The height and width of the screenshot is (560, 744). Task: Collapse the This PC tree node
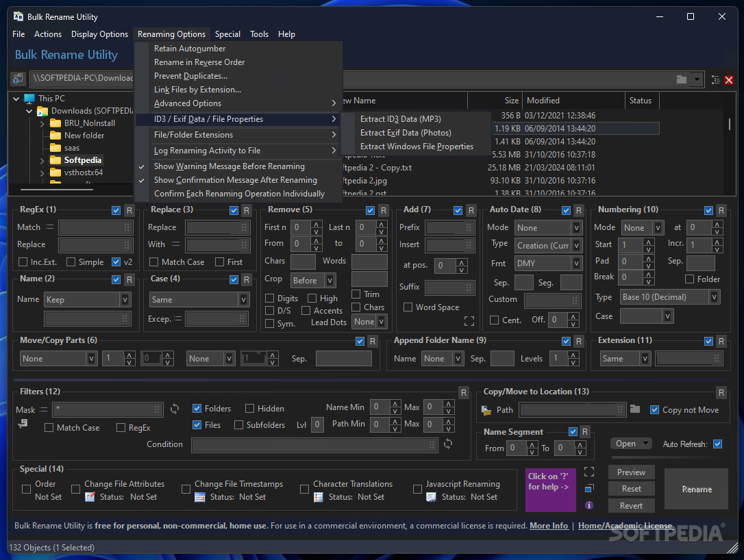pos(16,99)
